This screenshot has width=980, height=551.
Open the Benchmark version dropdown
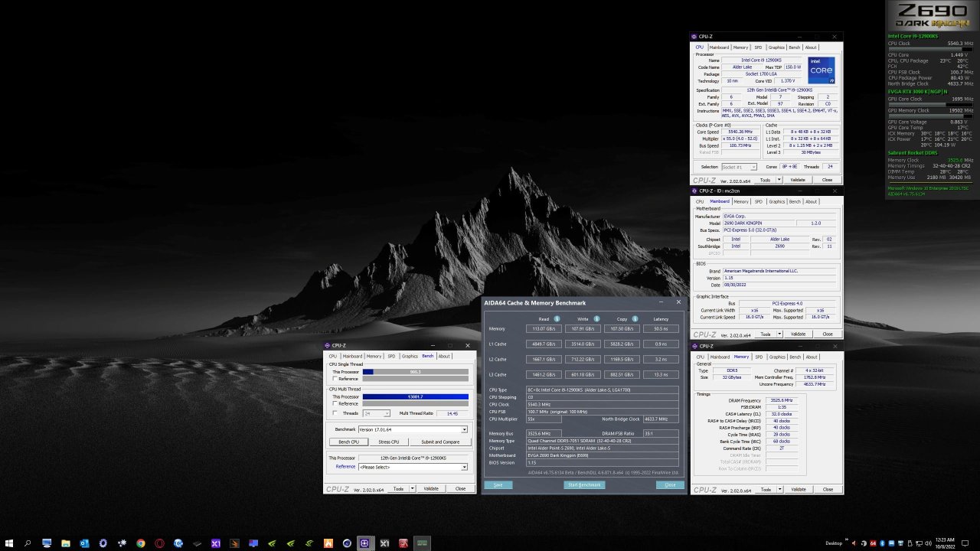pyautogui.click(x=463, y=430)
